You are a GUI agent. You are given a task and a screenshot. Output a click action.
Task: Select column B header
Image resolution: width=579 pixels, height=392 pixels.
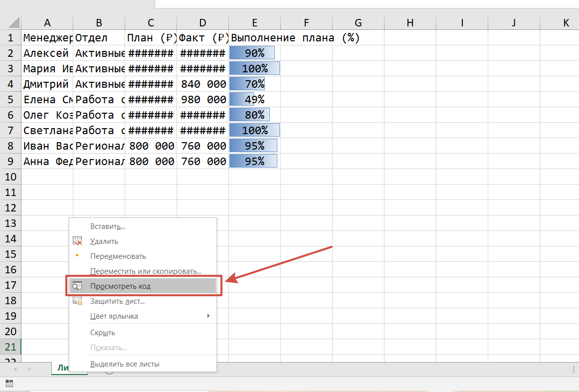click(99, 23)
